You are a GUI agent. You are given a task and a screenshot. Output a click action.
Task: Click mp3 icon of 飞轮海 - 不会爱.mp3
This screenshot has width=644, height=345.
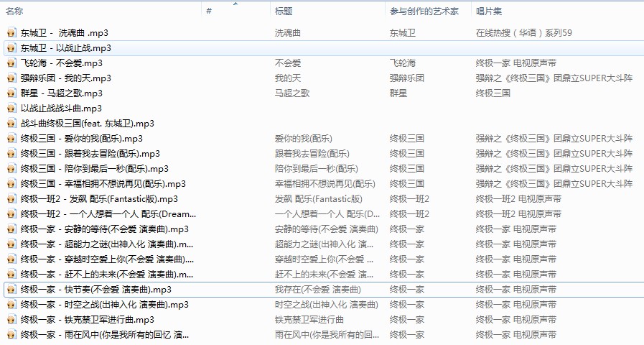pos(12,63)
